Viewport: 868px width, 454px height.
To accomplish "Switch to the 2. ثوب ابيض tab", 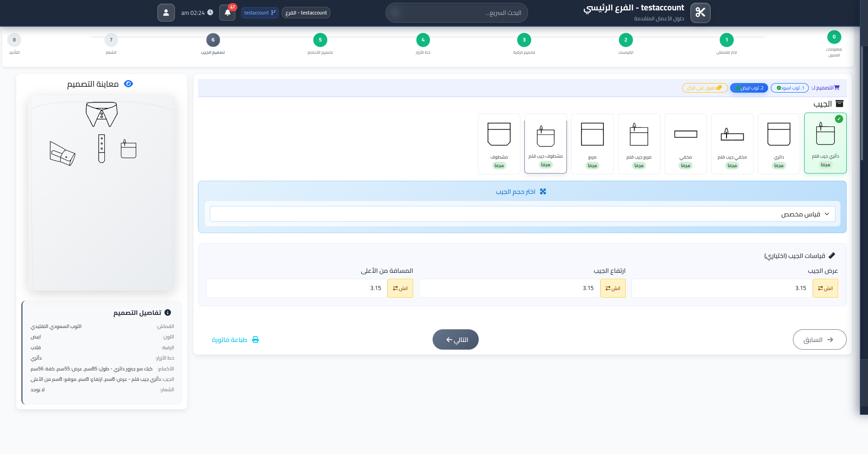I will click(749, 88).
